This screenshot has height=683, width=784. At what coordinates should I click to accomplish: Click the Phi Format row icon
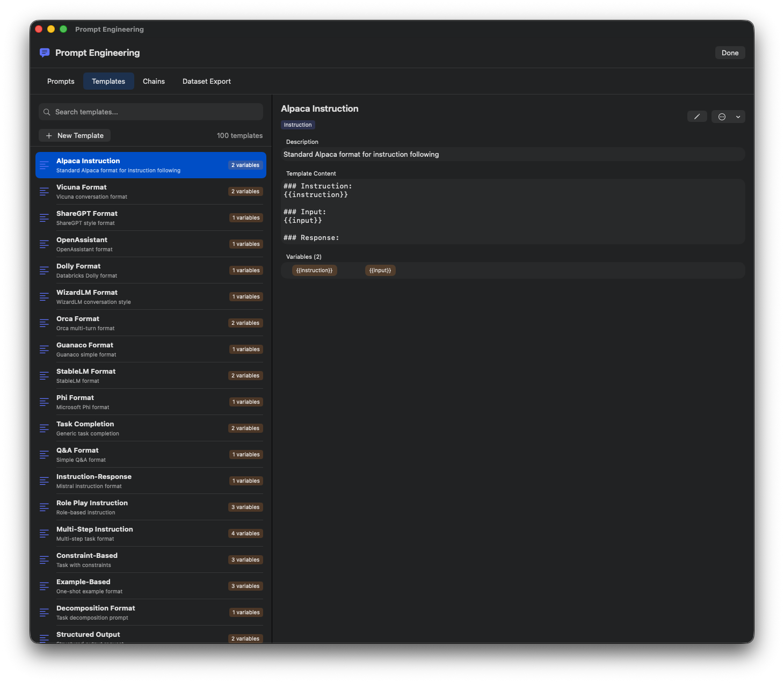click(x=45, y=402)
